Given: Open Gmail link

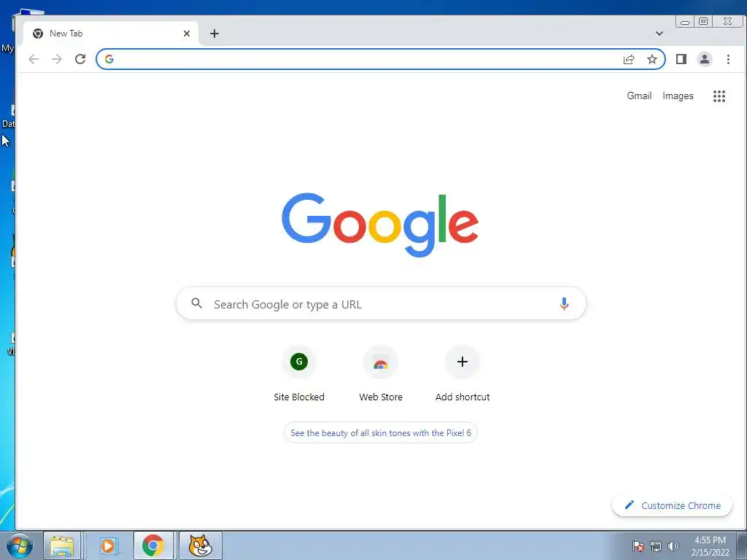Looking at the screenshot, I should click(639, 96).
